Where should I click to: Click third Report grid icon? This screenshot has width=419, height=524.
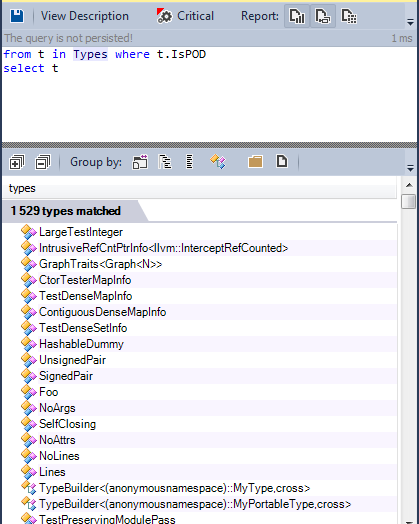349,16
